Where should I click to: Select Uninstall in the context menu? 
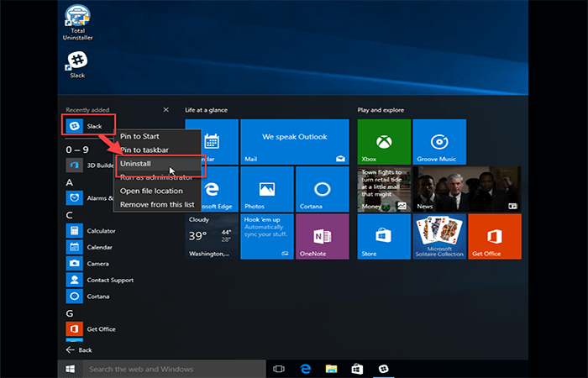tap(157, 164)
